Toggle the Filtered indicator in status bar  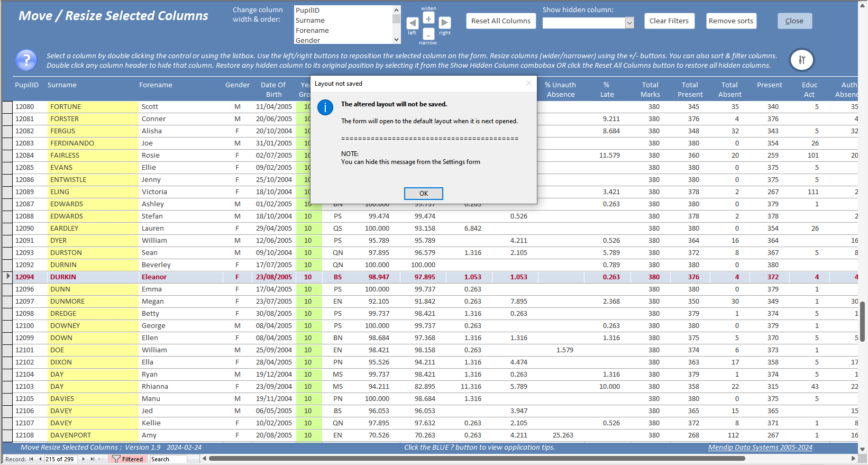[127, 459]
